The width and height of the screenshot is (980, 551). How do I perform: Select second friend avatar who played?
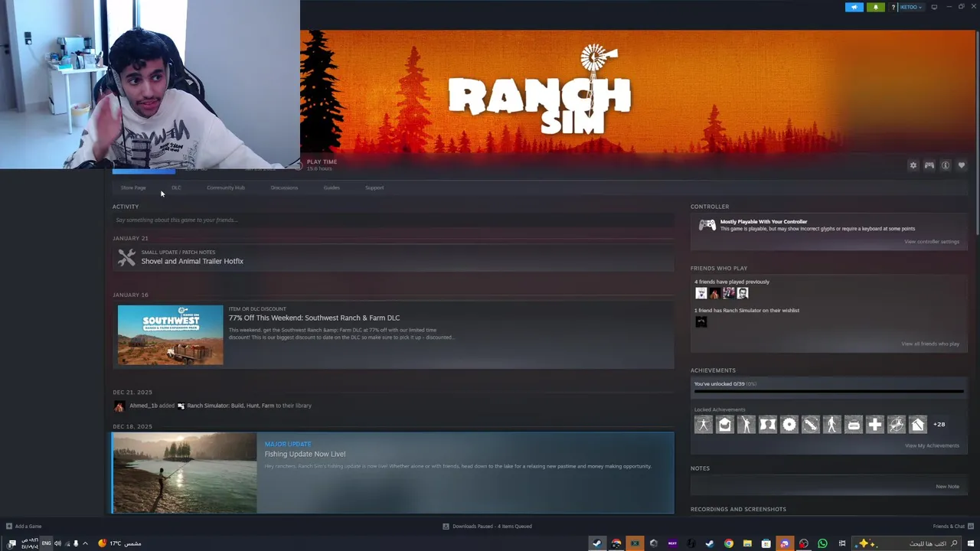714,293
